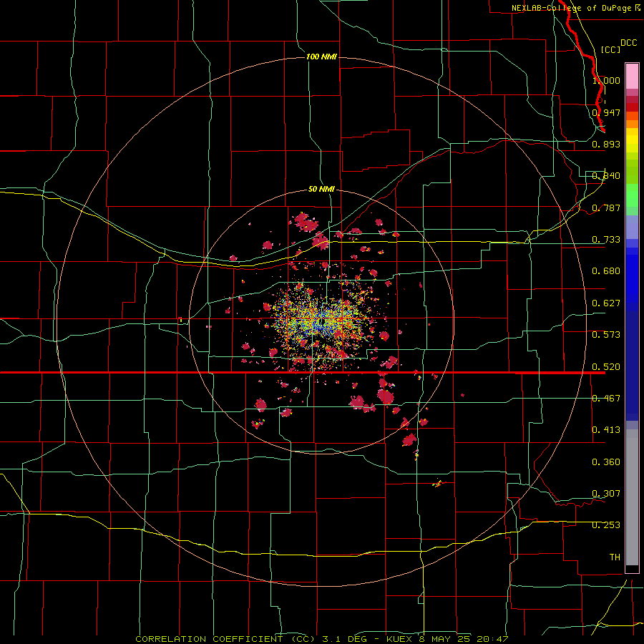The width and height of the screenshot is (644, 644).
Task: Select the 1.000 scale value
Action: (x=606, y=80)
